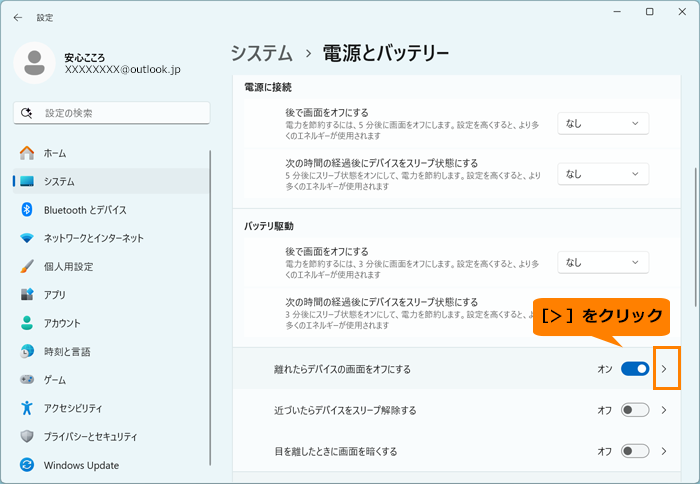Minimize the settings window
This screenshot has width=700, height=484.
617,12
